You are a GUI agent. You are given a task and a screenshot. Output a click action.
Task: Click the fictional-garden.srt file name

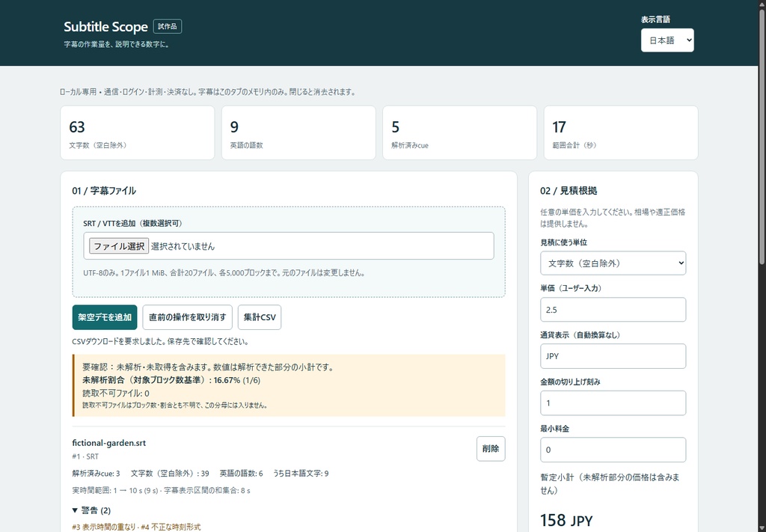[x=109, y=443]
